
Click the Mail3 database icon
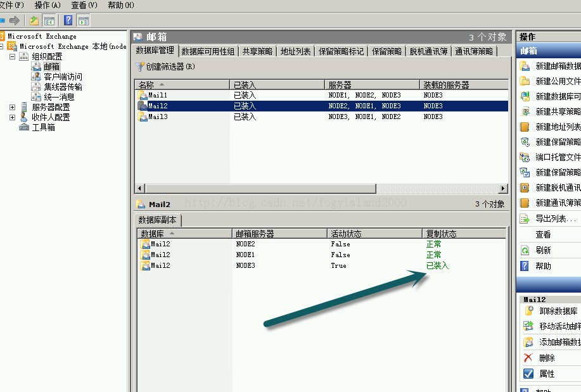pyautogui.click(x=143, y=117)
